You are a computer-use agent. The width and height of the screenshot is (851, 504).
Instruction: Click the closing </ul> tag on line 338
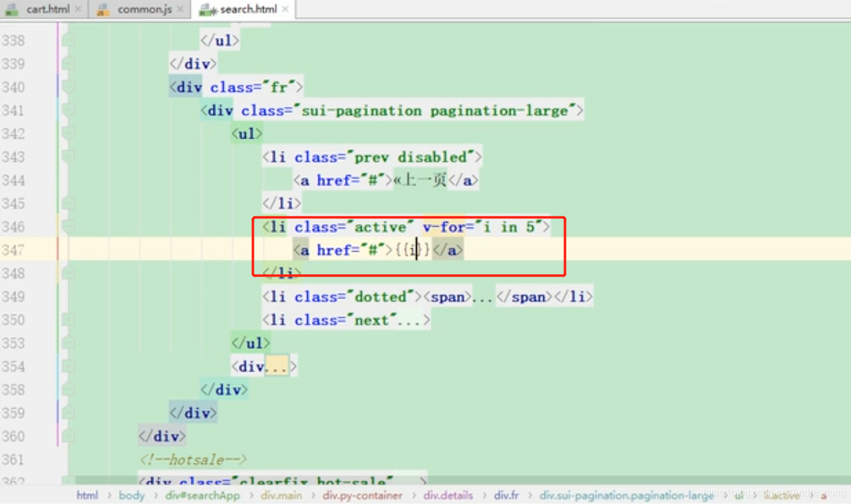coord(219,40)
